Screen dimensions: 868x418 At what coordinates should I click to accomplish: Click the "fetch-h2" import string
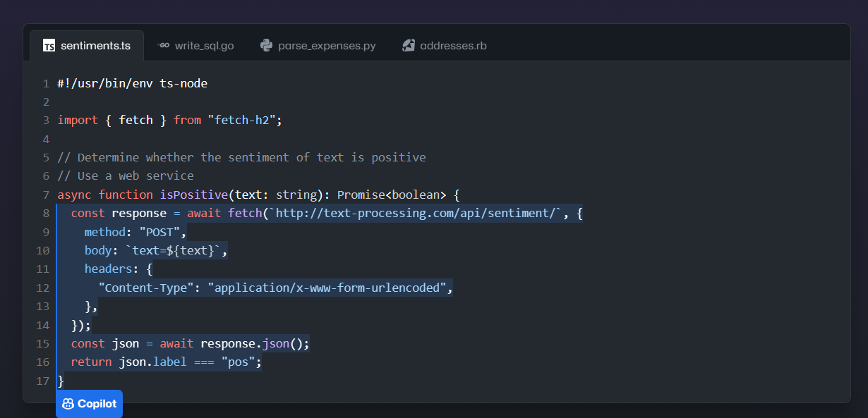(x=241, y=121)
